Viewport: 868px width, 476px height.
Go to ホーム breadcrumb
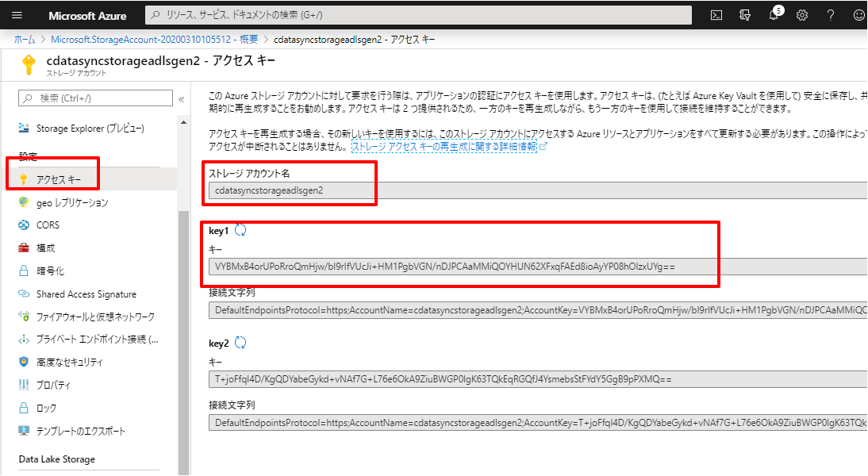(x=25, y=40)
